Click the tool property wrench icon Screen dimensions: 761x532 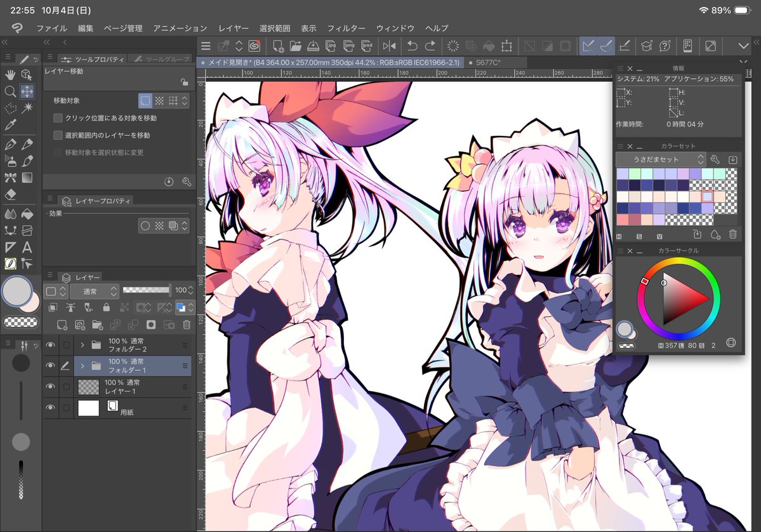(187, 182)
